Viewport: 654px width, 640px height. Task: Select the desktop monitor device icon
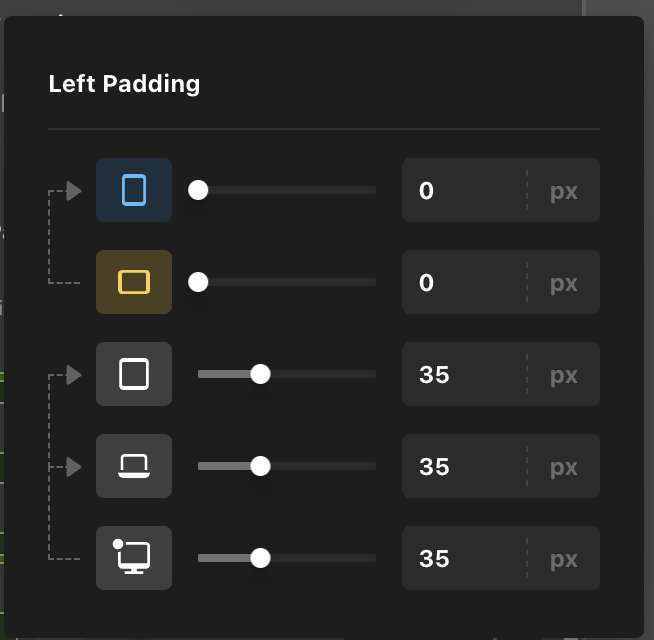click(x=134, y=558)
